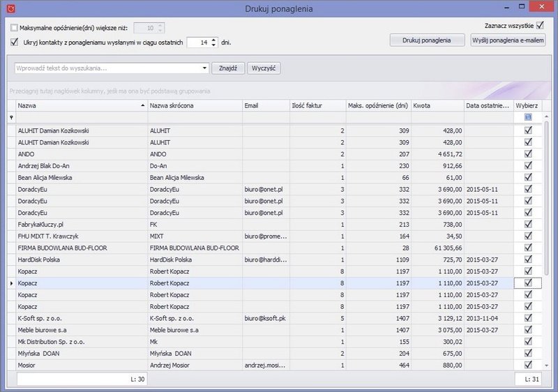This screenshot has height=392, width=558.
Task: Sort by Kwota column header
Action: pos(437,105)
